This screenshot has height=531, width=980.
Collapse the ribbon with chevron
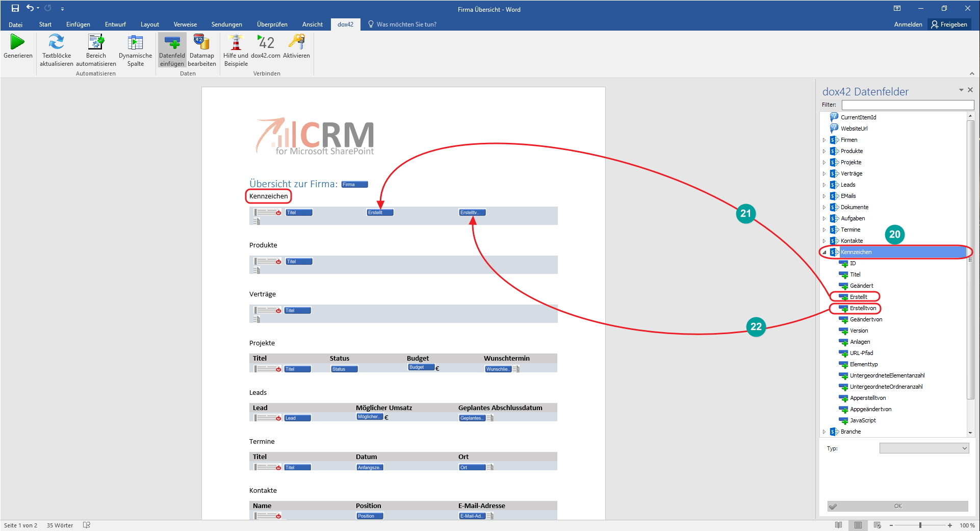coord(972,73)
